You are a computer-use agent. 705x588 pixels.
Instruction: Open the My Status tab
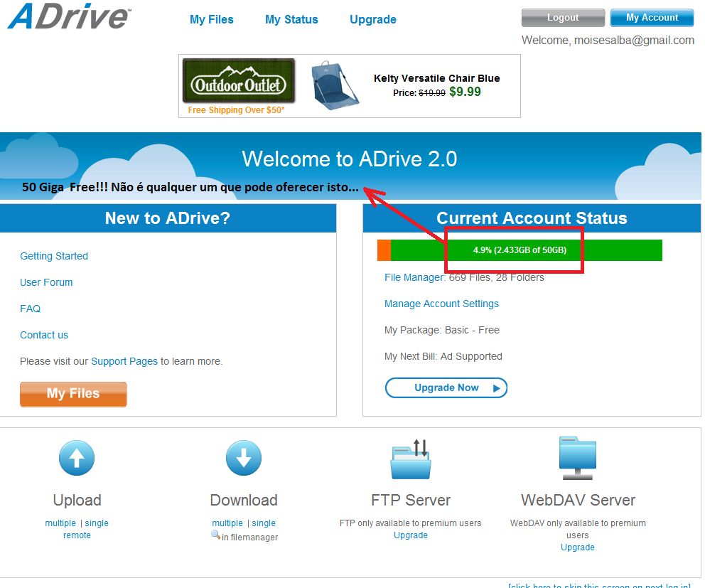[291, 19]
